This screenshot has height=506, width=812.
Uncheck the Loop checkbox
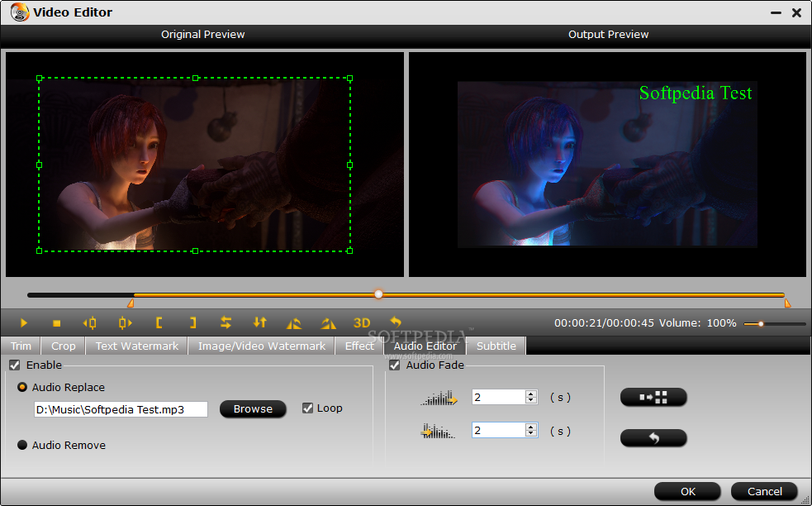307,408
